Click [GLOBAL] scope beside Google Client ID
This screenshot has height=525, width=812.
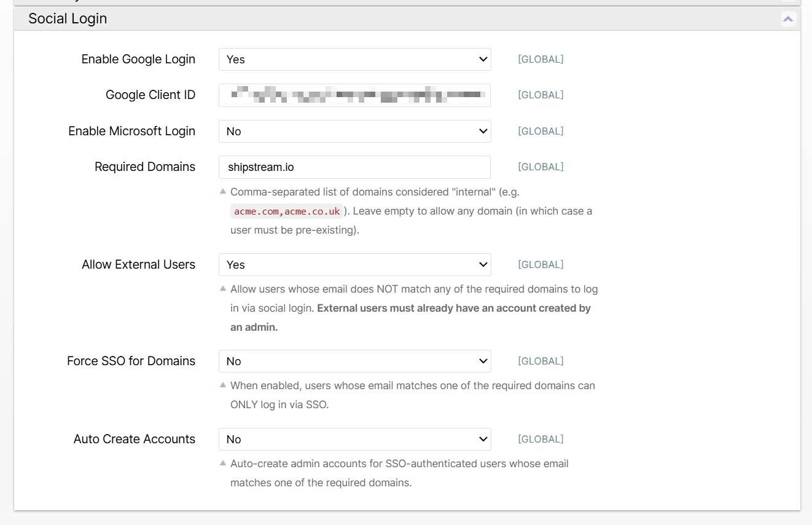tap(541, 95)
